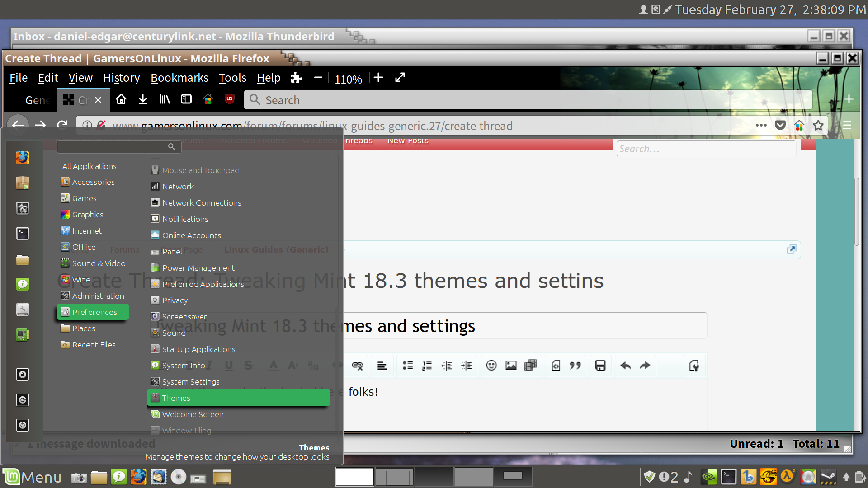868x488 pixels.
Task: Click the page vertical scrollbar in Firefox
Action: (856, 212)
